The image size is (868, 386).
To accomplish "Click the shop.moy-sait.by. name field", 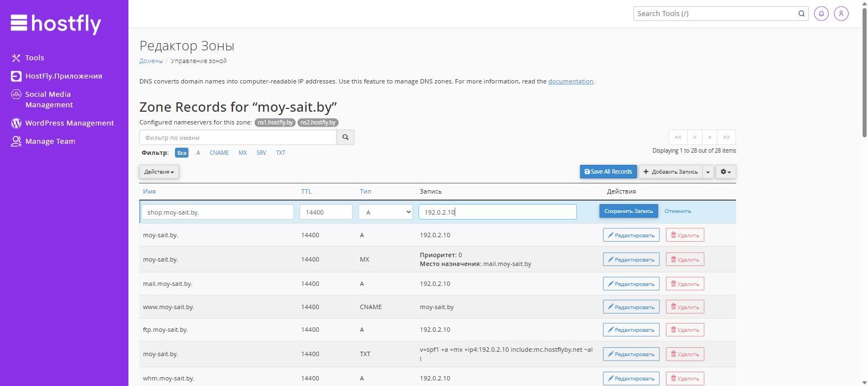I will coord(218,212).
